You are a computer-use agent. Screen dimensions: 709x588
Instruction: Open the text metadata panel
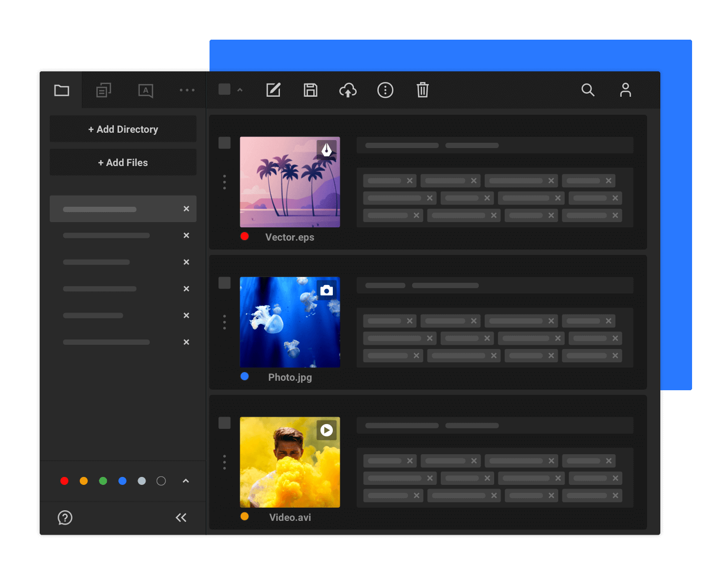146,90
